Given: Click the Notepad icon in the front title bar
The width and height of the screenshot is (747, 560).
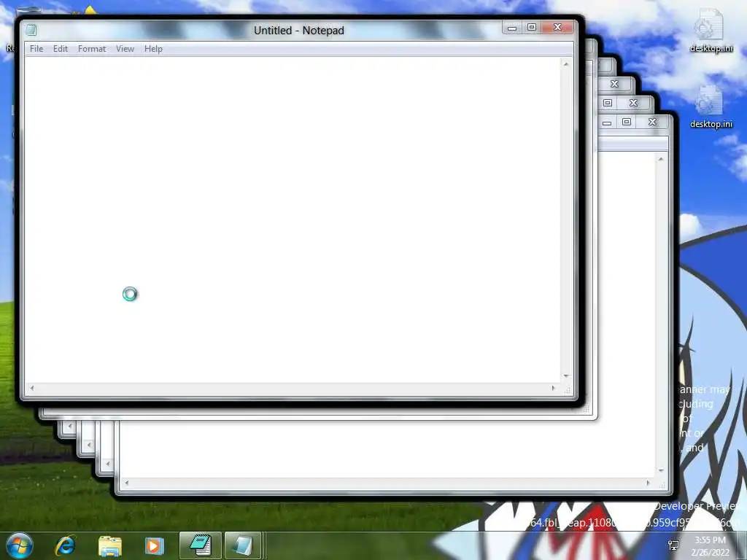Looking at the screenshot, I should point(31,30).
